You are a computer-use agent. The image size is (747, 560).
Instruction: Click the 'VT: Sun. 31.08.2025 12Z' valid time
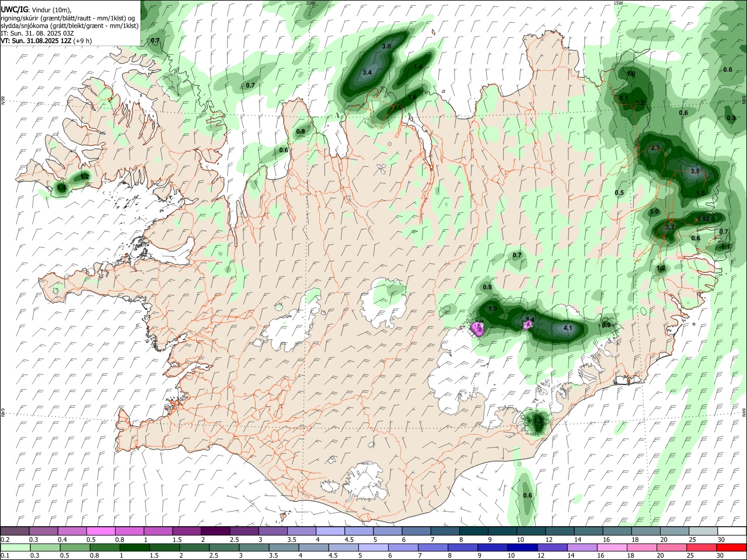(x=36, y=41)
